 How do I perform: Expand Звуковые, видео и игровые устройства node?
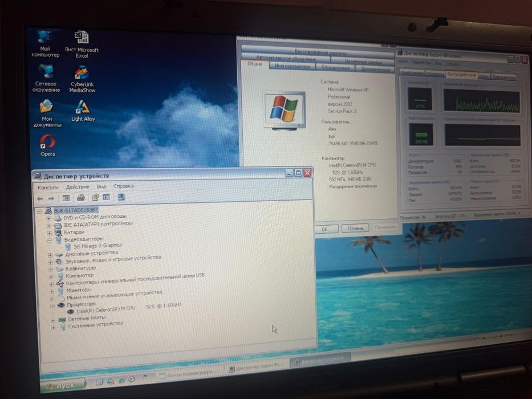pos(51,262)
